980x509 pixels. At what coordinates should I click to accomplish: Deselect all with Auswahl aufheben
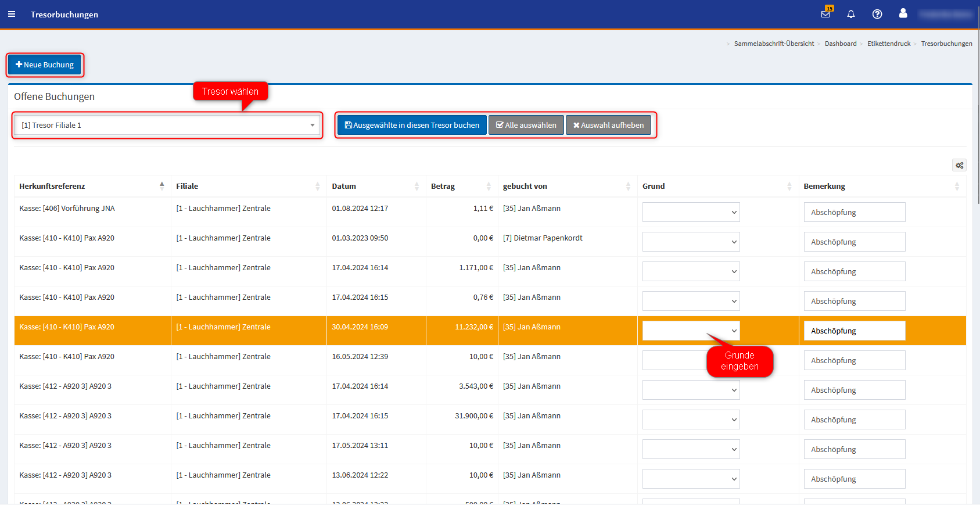coord(608,125)
